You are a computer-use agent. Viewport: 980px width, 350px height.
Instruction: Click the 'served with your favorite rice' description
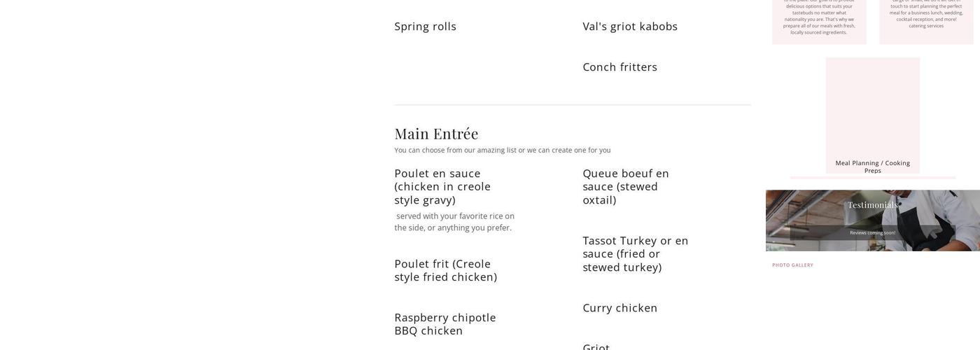pos(454,222)
